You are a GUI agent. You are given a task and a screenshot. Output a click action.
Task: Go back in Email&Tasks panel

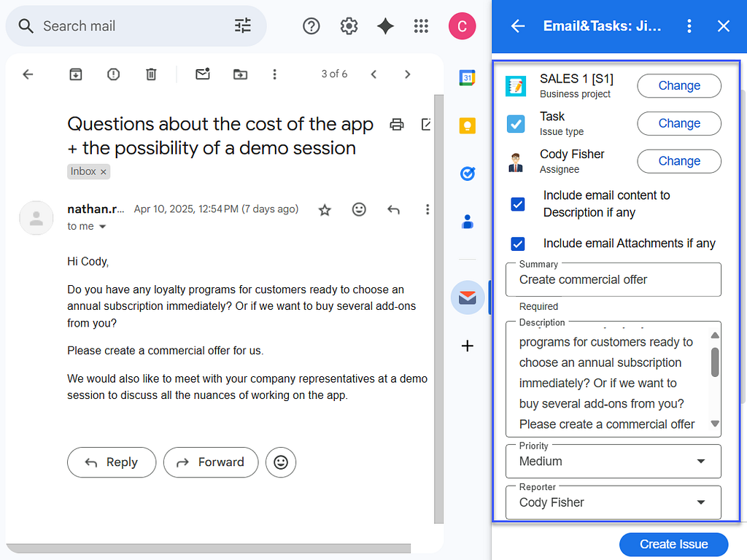click(517, 26)
